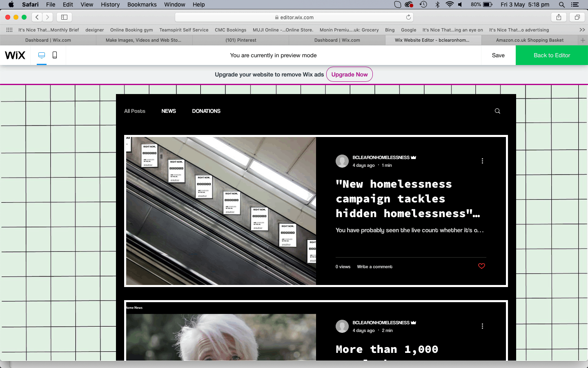Click 0 views text on first post
This screenshot has width=588, height=368.
[343, 267]
